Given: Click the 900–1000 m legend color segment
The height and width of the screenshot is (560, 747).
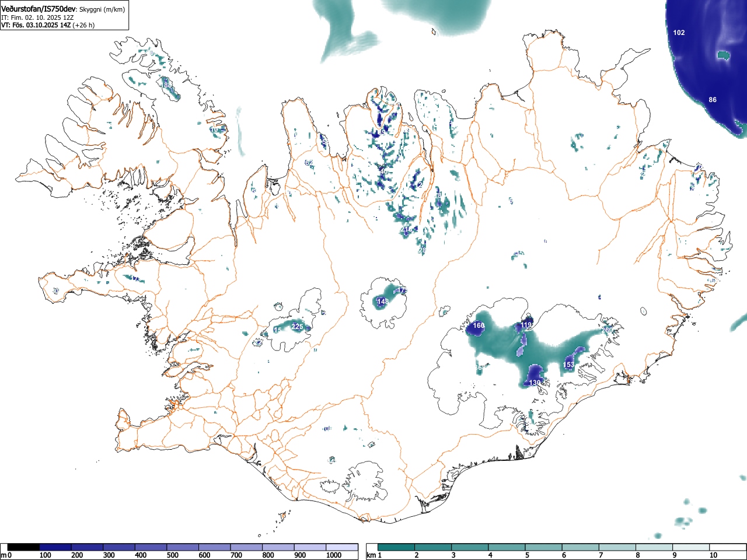Looking at the screenshot, I should tap(310, 547).
